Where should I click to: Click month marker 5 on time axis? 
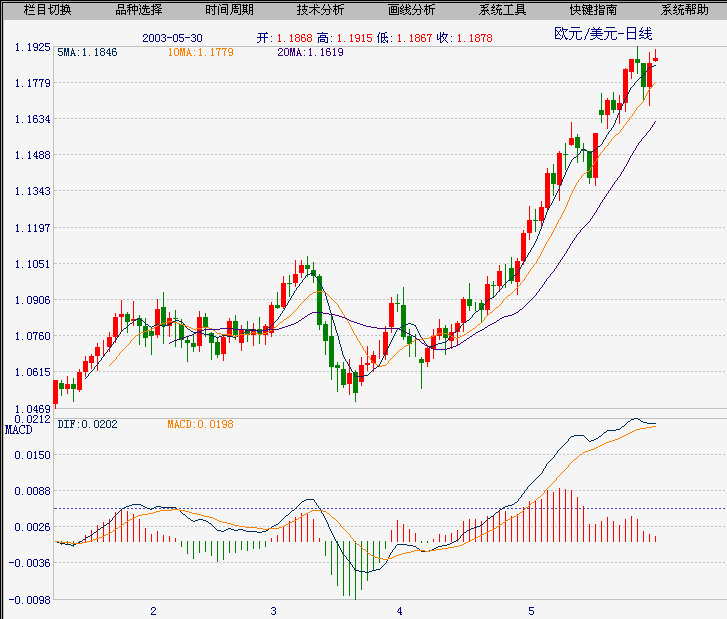coord(531,611)
